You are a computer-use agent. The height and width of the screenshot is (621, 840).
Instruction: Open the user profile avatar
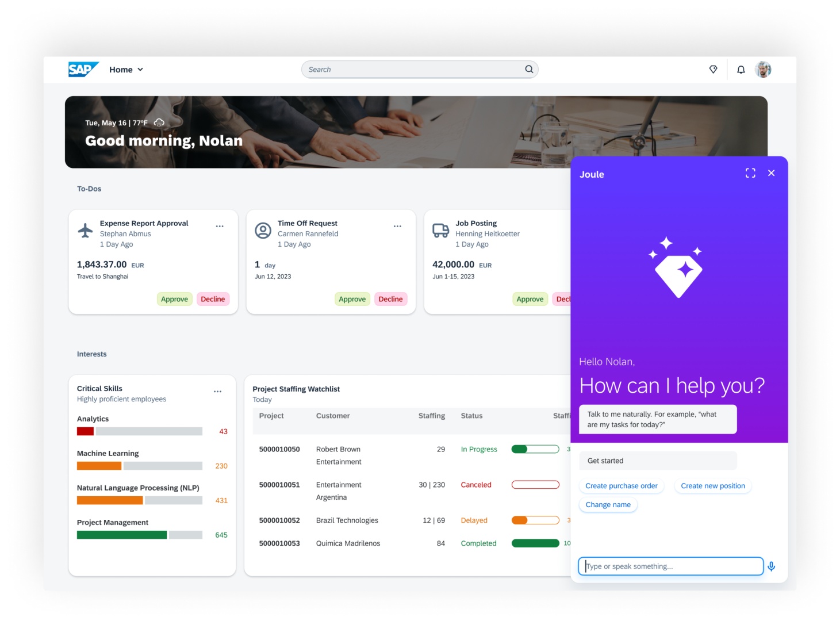click(x=763, y=70)
